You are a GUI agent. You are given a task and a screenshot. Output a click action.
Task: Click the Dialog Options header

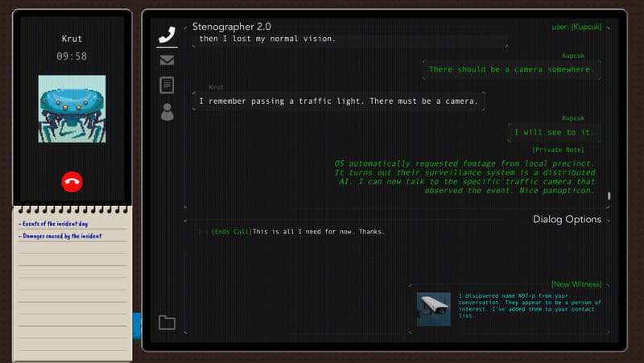(567, 219)
